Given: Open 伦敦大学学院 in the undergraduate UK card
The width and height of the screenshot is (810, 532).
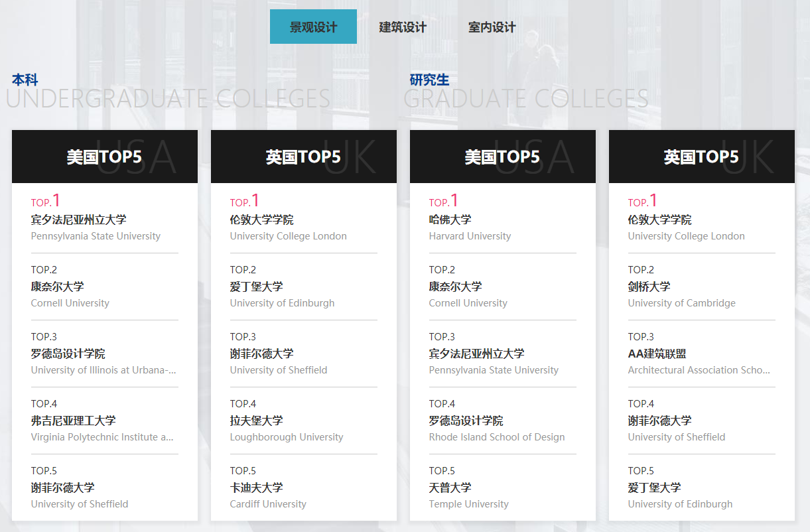Looking at the screenshot, I should coord(304,219).
